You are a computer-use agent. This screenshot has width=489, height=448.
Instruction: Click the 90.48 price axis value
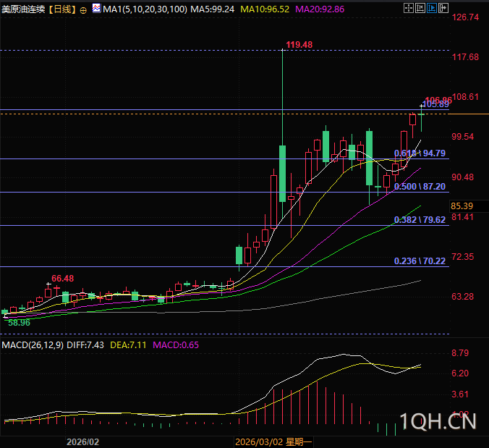(463, 177)
